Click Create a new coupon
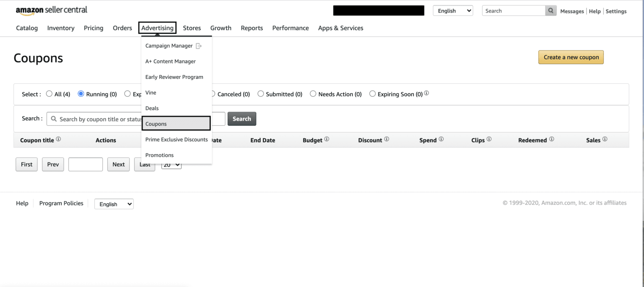 571,57
